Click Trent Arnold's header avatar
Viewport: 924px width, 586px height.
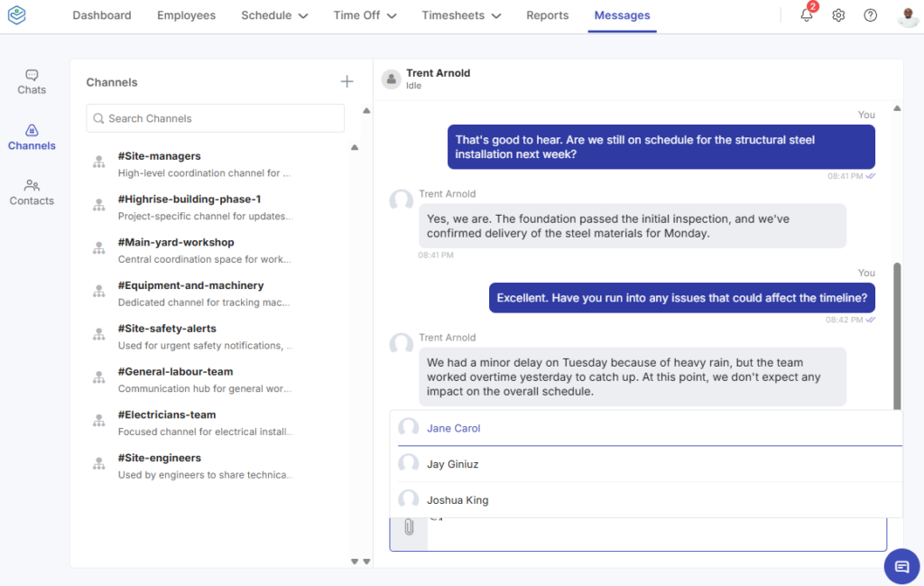[391, 79]
